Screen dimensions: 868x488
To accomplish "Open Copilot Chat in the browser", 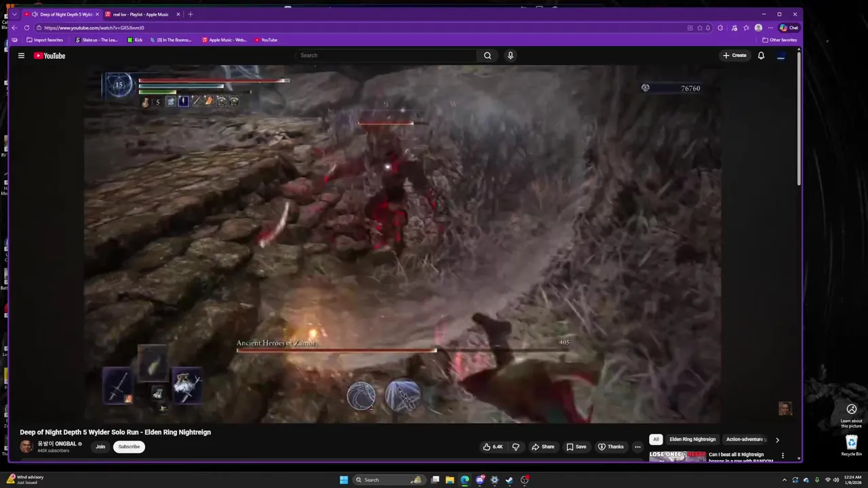I will click(x=789, y=28).
